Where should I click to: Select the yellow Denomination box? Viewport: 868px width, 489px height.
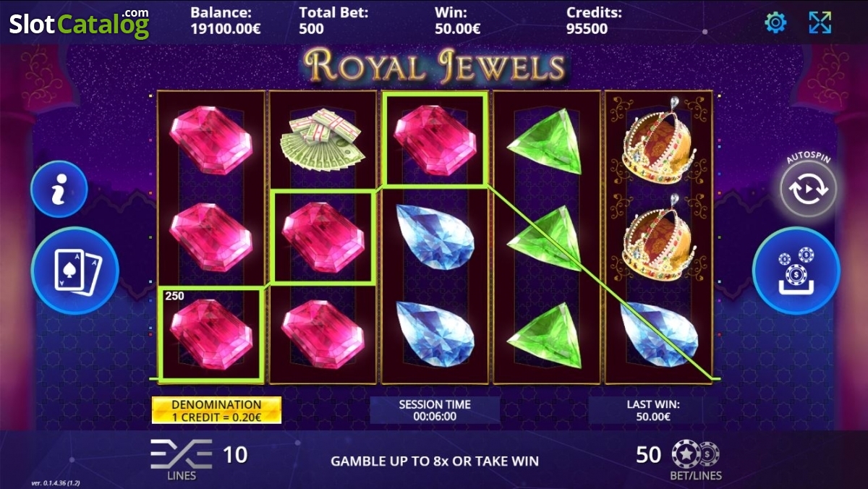coord(216,411)
